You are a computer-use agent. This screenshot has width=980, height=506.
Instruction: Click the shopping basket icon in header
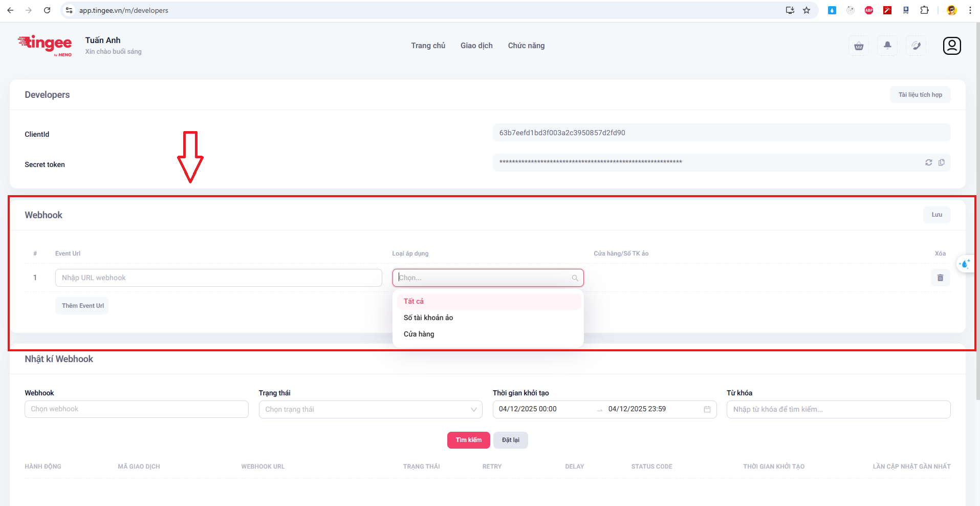pos(859,46)
